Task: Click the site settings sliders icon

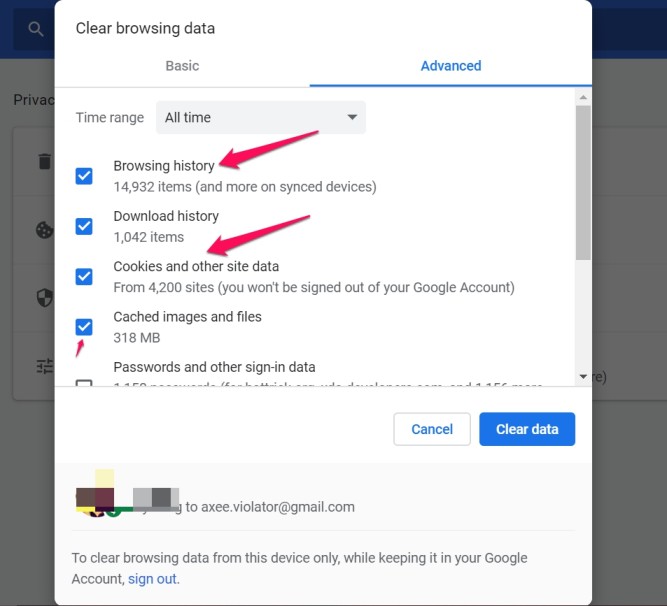Action: (x=45, y=366)
